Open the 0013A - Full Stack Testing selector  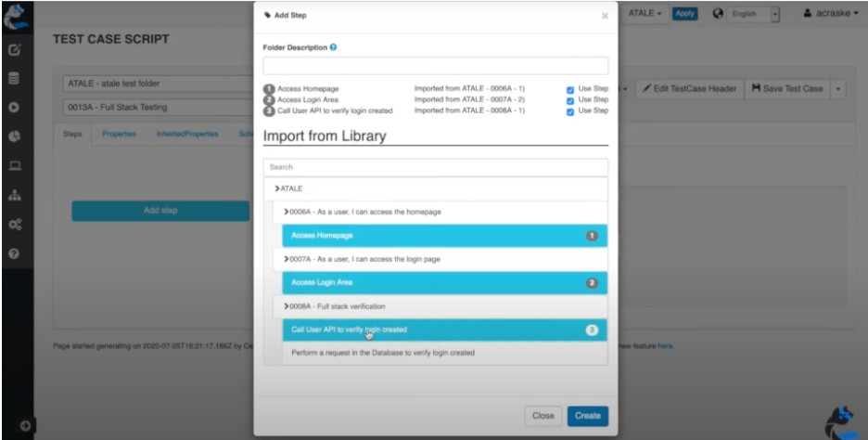pos(158,107)
